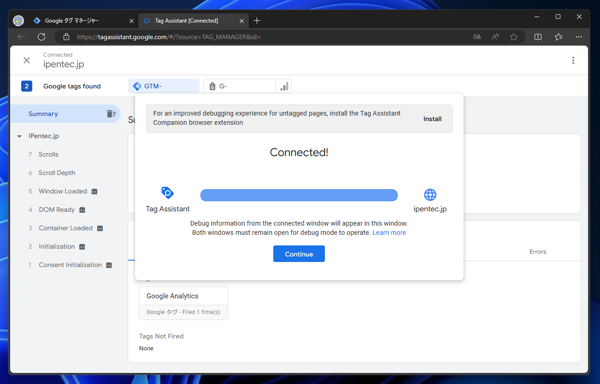Click the badge icon beside DOM Ready
Viewport: 600px width, 384px height.
[82, 210]
